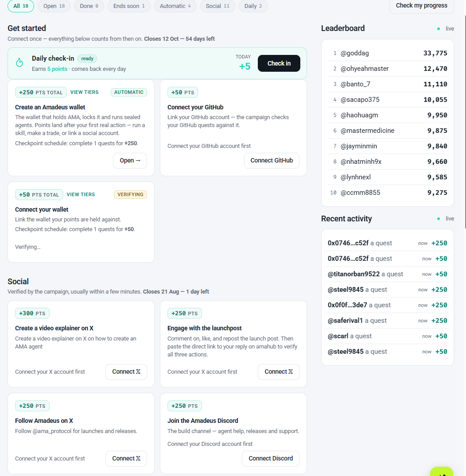The width and height of the screenshot is (466, 476).
Task: Click the flame icon beside Daily check-in
Action: [x=19, y=62]
